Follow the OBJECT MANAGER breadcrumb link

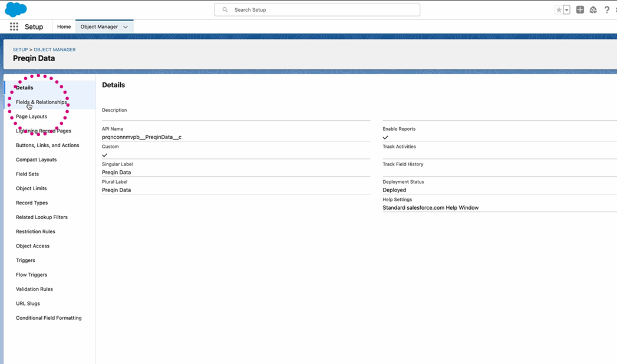pyautogui.click(x=55, y=49)
